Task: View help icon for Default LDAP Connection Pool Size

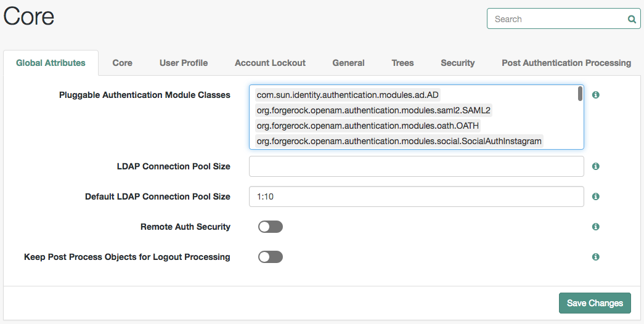Action: [595, 196]
